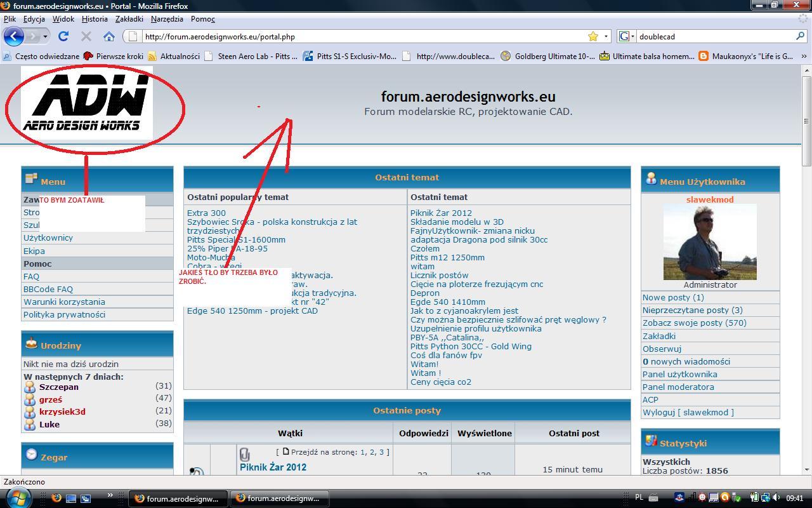
Task: Open the URL bar history dropdown arrow
Action: (606, 36)
